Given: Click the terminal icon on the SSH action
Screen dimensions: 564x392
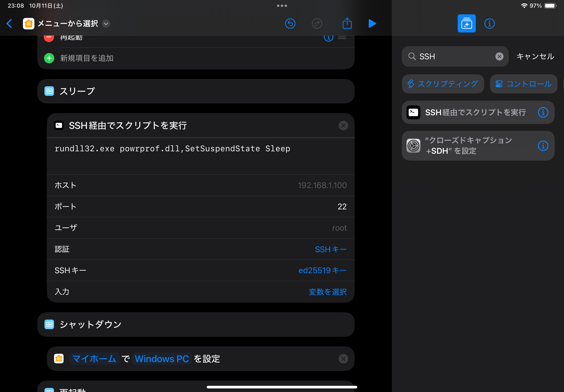Looking at the screenshot, I should [x=59, y=125].
